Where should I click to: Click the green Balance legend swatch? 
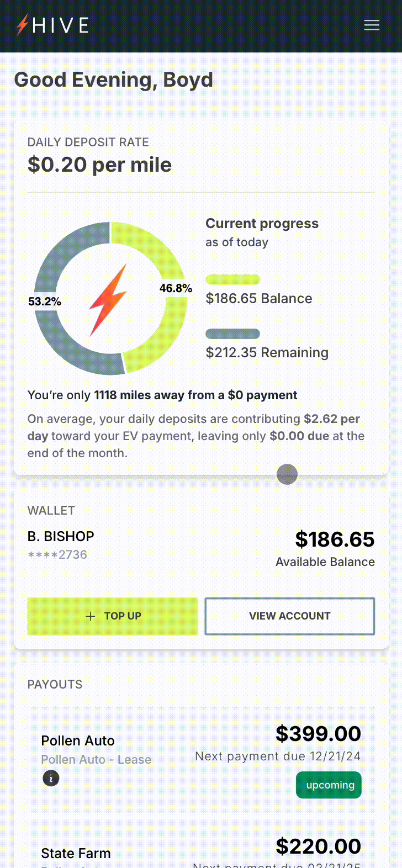(x=232, y=279)
